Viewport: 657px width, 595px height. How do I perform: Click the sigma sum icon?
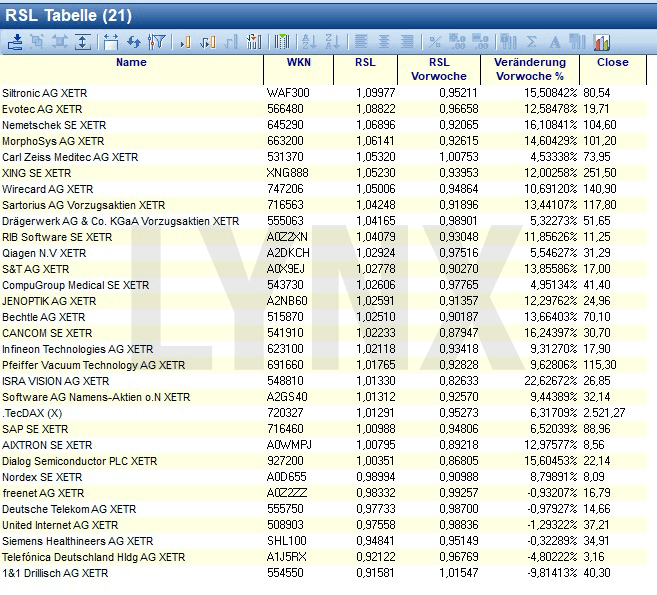(x=531, y=42)
